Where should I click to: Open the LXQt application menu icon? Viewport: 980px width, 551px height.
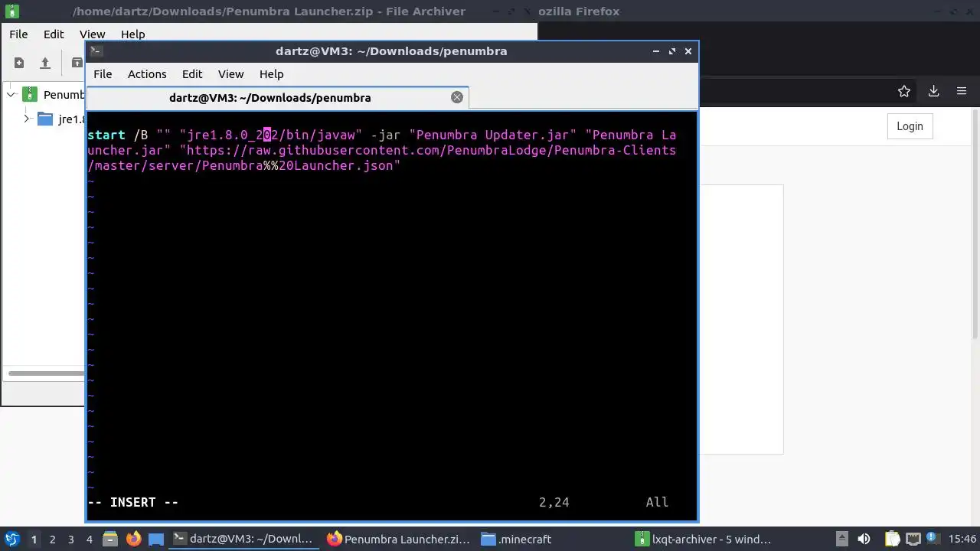point(11,540)
